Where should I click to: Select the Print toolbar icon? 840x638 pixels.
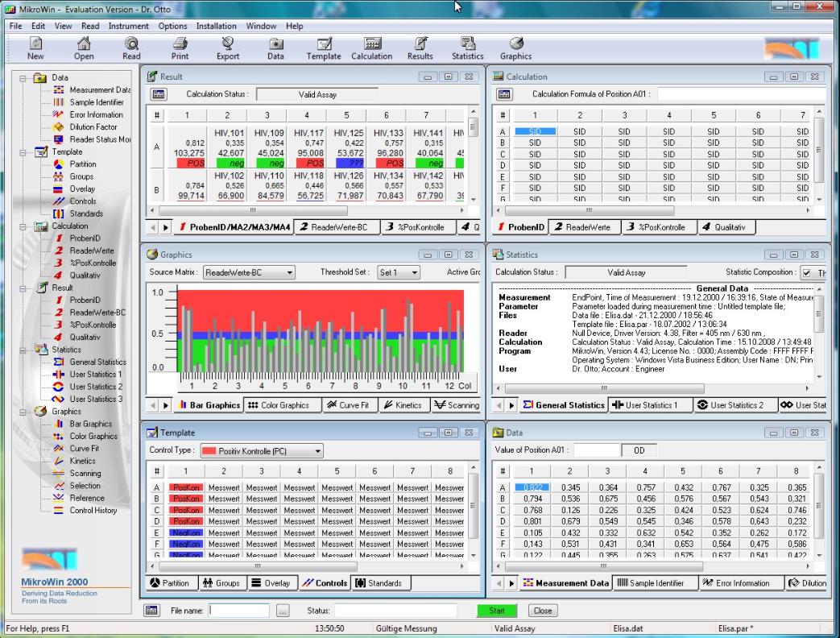click(180, 48)
